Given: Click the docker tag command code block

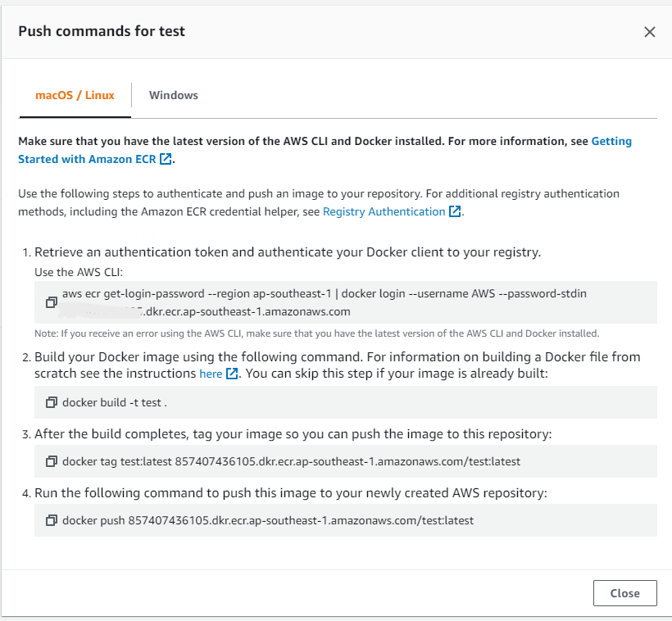Looking at the screenshot, I should tap(295, 461).
